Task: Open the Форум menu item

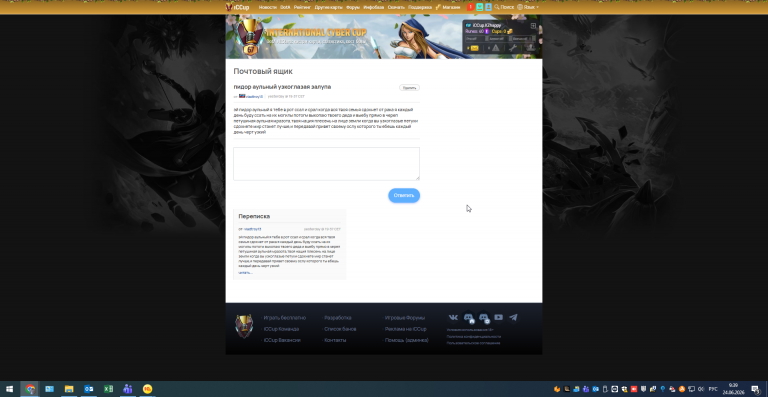Action: (353, 7)
